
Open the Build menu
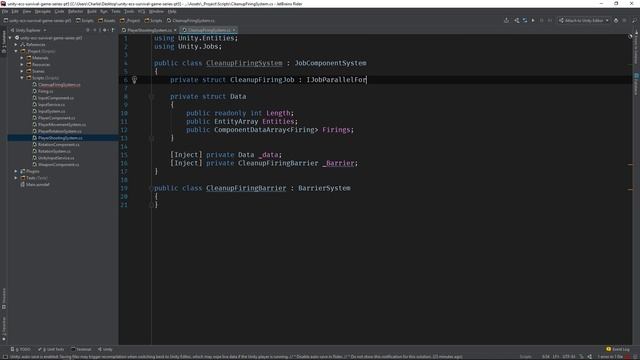pos(92,11)
